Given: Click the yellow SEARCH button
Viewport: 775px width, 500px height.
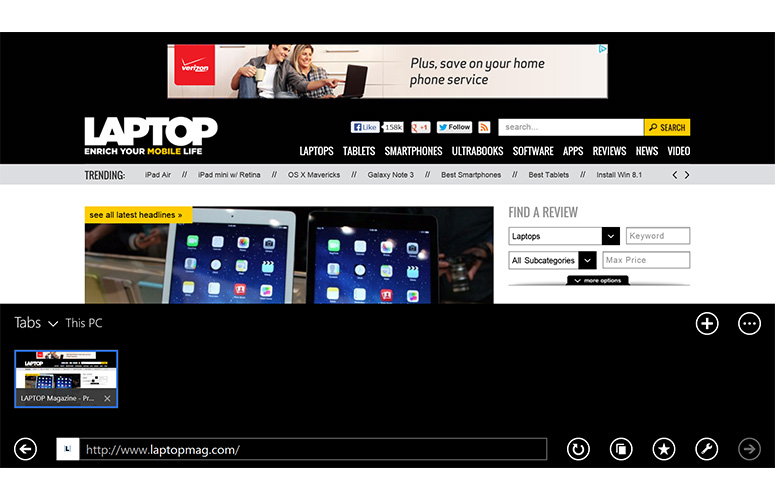Looking at the screenshot, I should (667, 127).
